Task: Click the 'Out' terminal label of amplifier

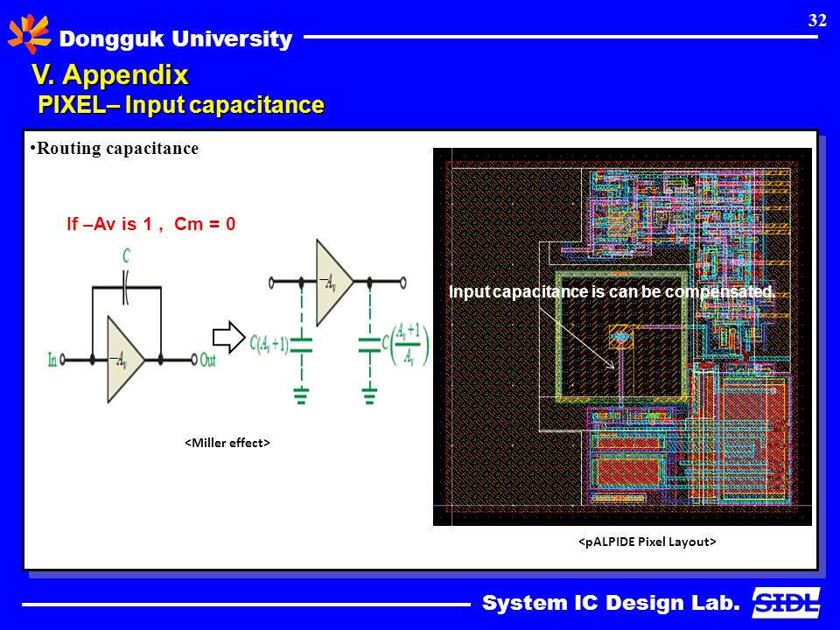Action: click(208, 360)
